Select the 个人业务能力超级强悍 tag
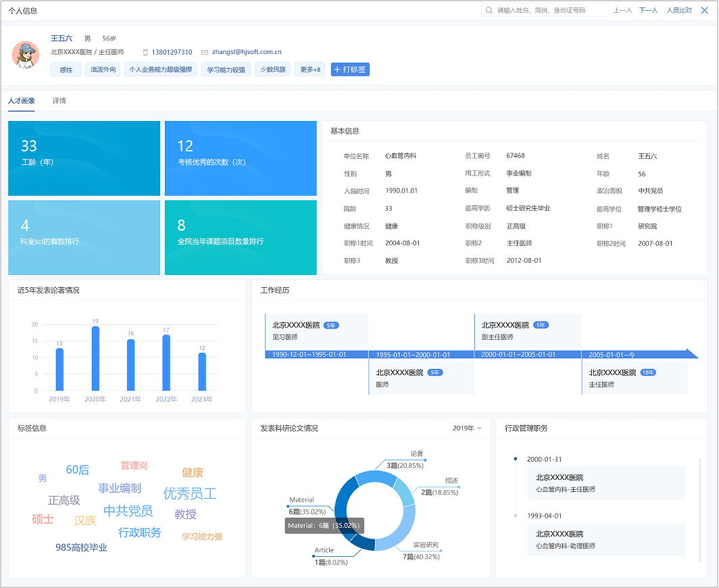Image resolution: width=719 pixels, height=588 pixels. 161,69
